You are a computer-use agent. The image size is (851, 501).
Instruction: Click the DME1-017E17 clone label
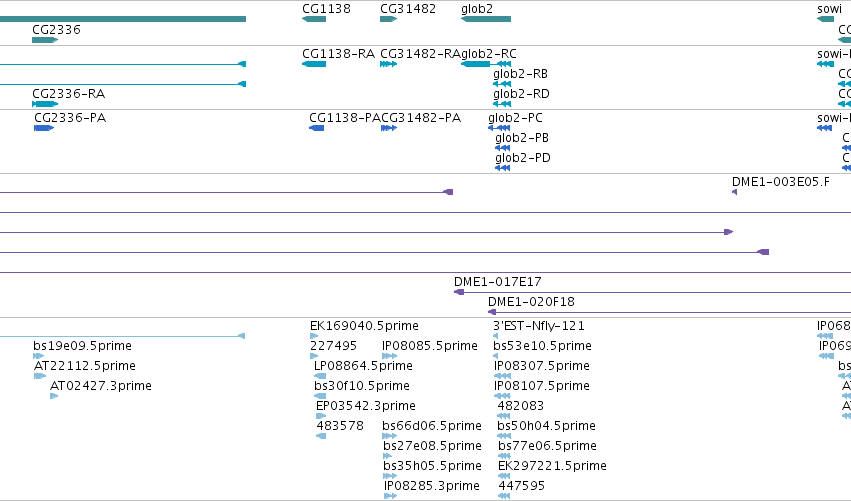pyautogui.click(x=498, y=282)
